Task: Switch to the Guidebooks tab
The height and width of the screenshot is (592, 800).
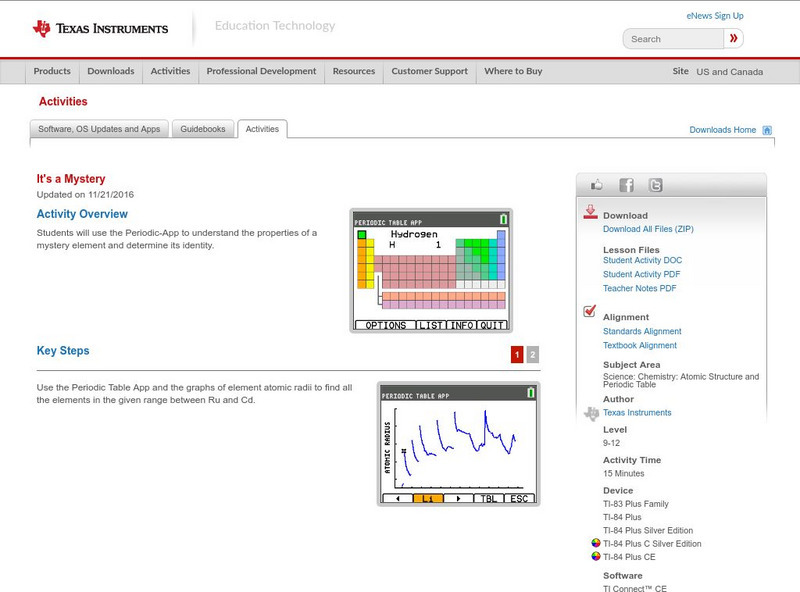Action: [201, 128]
